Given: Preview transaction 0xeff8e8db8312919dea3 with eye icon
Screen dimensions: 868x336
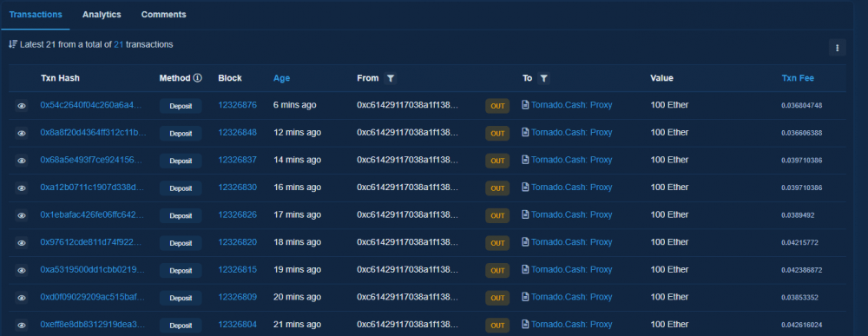Looking at the screenshot, I should (x=22, y=325).
